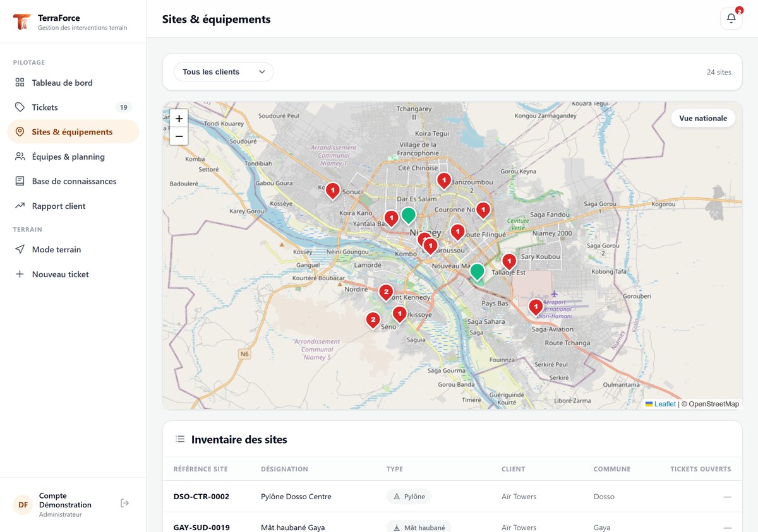Screen dimensions: 758x532
Task: Open Rapport client
Action: [x=73, y=206]
